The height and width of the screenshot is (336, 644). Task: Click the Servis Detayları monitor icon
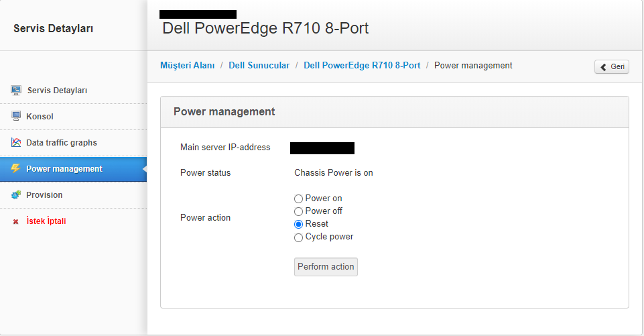tap(16, 90)
